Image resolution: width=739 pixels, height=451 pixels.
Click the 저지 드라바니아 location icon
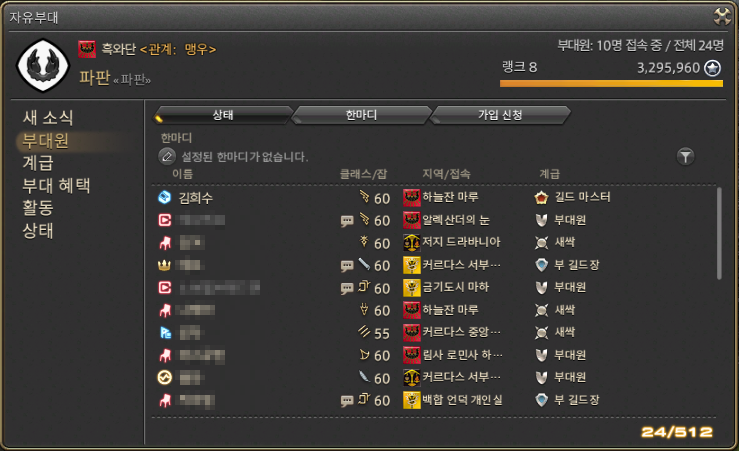click(x=411, y=243)
